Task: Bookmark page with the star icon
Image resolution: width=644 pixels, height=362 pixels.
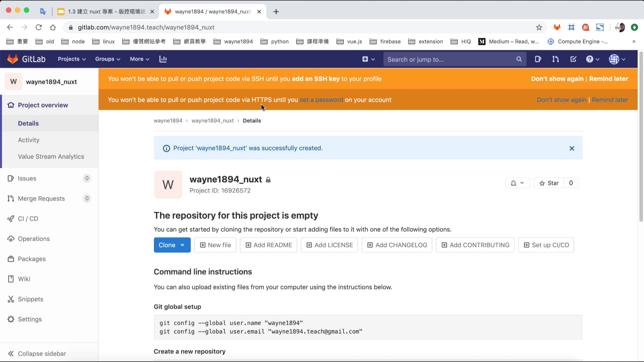Action: pyautogui.click(x=539, y=27)
